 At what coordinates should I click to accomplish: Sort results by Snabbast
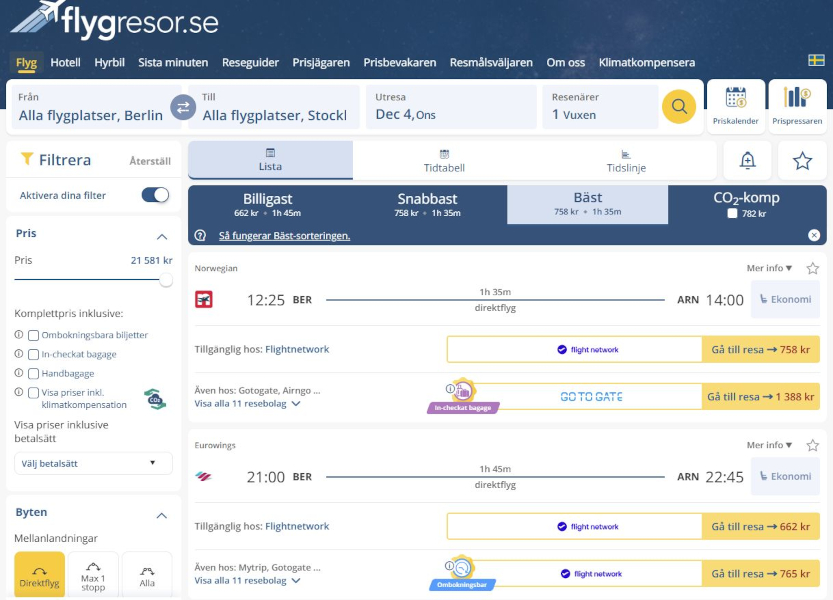pyautogui.click(x=427, y=205)
